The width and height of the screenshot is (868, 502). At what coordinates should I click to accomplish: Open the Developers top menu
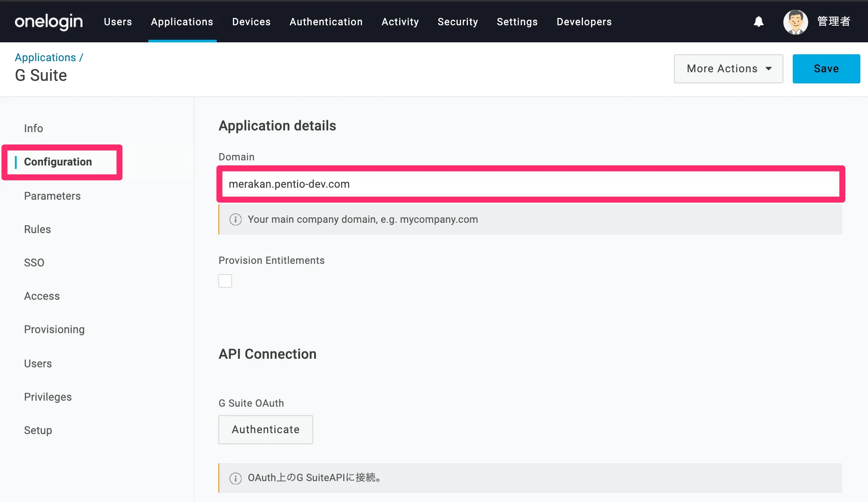point(584,22)
